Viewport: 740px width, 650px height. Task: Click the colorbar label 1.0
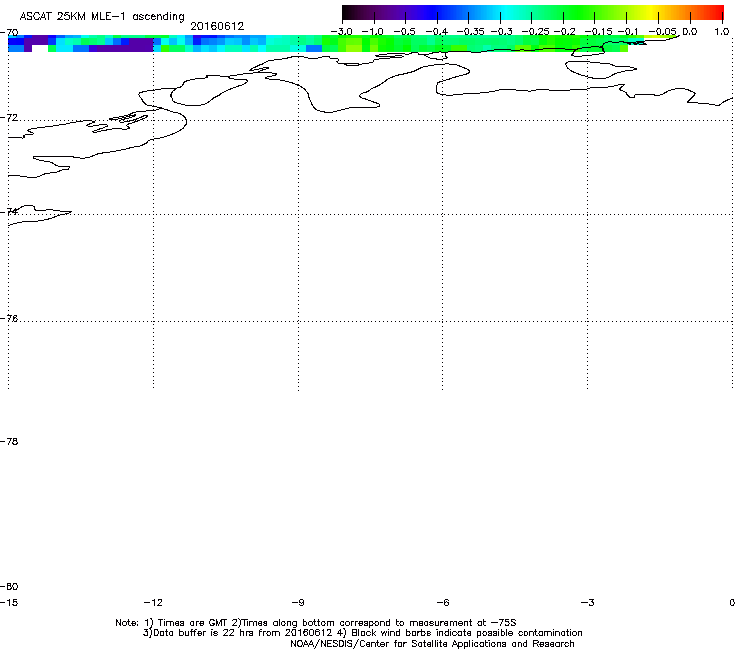(x=722, y=32)
